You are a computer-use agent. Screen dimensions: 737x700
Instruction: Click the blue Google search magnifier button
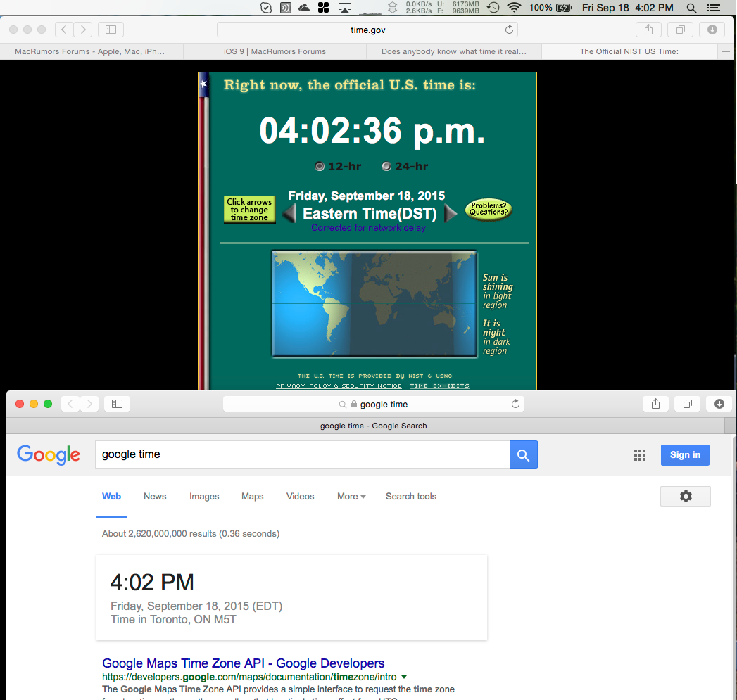[x=524, y=454]
